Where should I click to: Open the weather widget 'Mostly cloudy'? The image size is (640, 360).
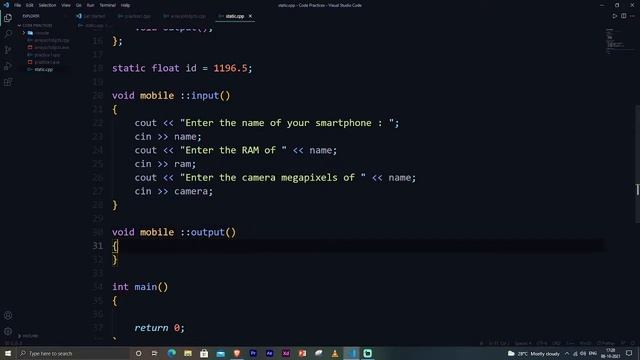[x=533, y=353]
